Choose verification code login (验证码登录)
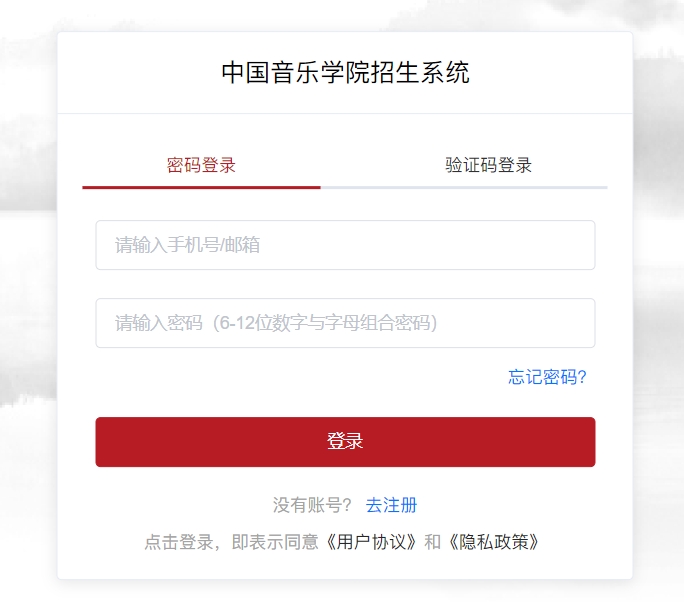Screen dimensions: 684x602 pyautogui.click(x=488, y=165)
